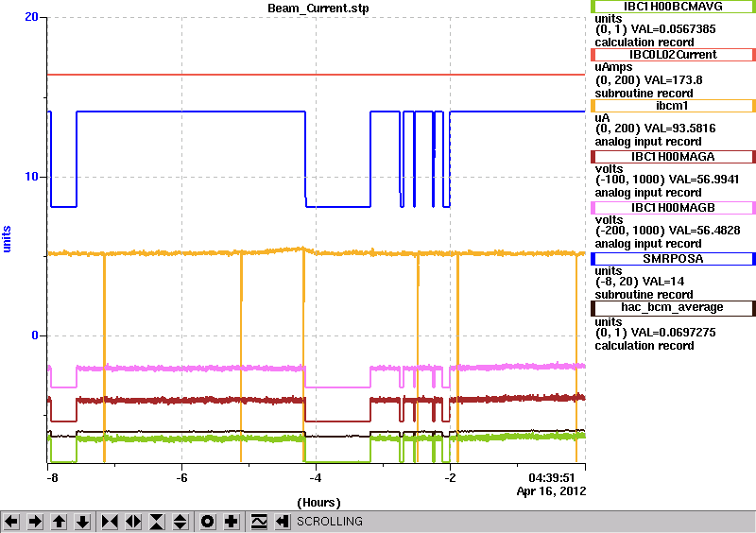Click the circle icon in the toolbar
Viewport: 756px width, 533px height.
pyautogui.click(x=208, y=522)
